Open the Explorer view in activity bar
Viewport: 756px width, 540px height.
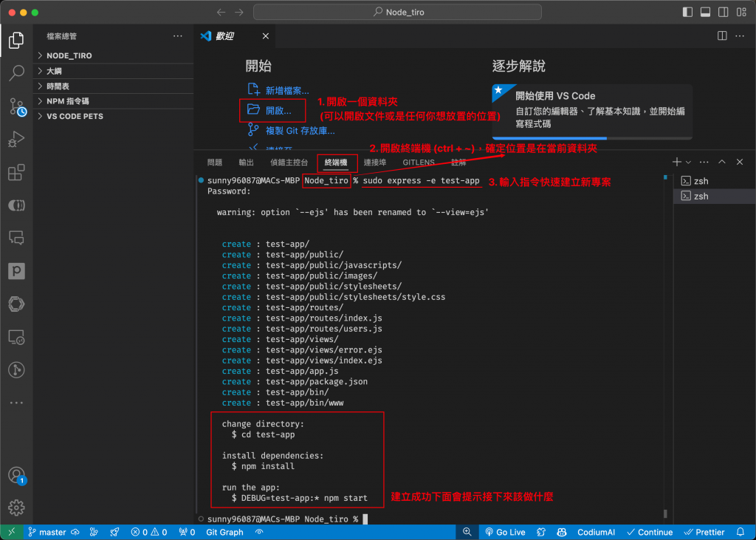(16, 41)
